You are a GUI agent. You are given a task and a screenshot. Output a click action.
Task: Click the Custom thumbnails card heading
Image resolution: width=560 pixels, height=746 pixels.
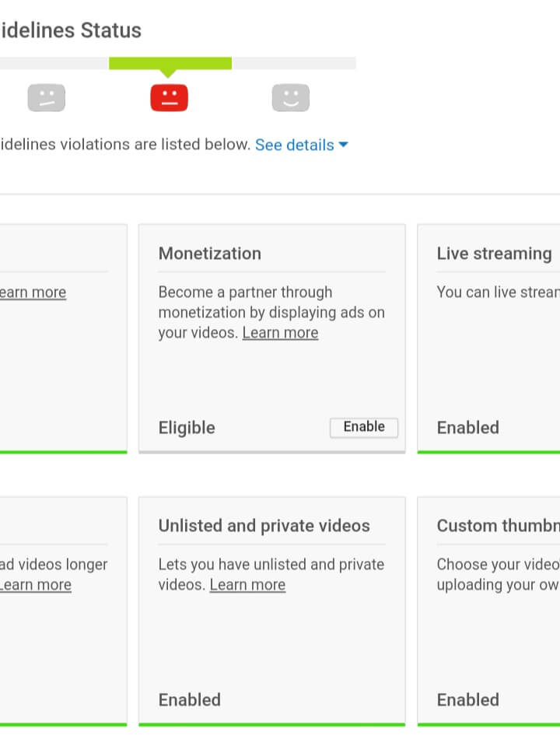click(x=498, y=526)
